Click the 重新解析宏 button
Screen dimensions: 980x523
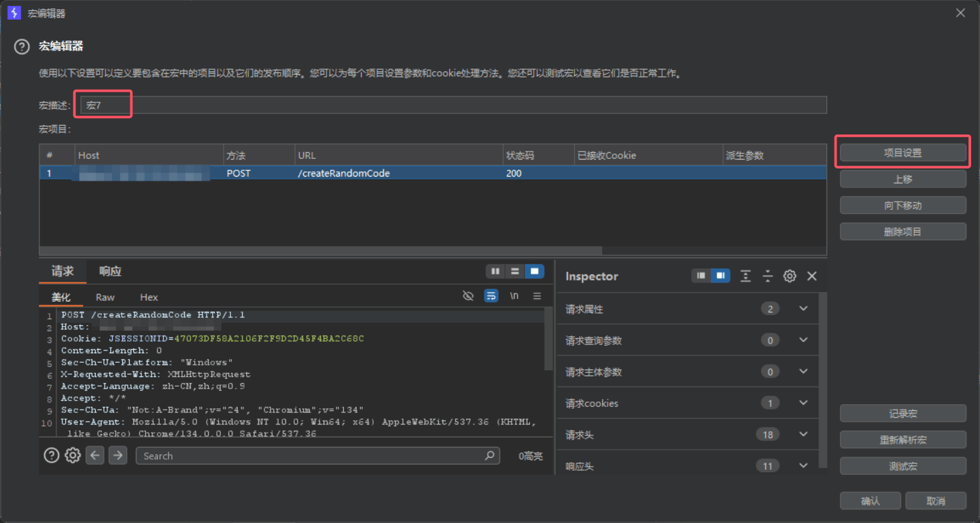903,439
